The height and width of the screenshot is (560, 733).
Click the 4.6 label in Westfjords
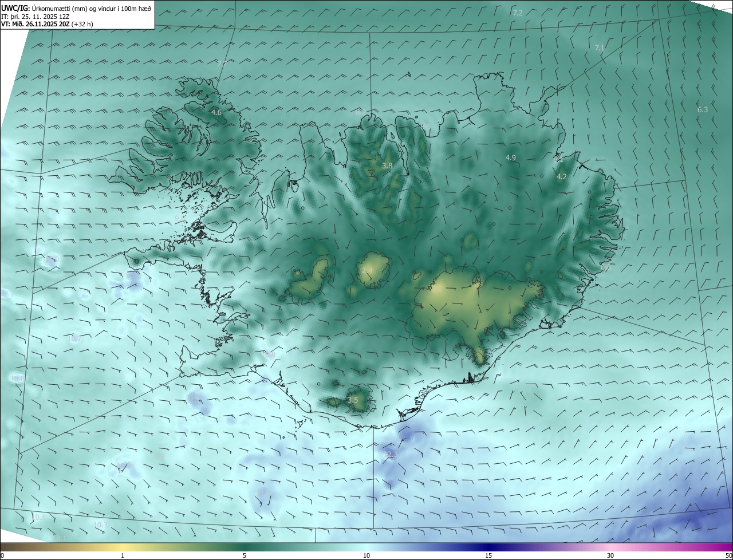[216, 113]
